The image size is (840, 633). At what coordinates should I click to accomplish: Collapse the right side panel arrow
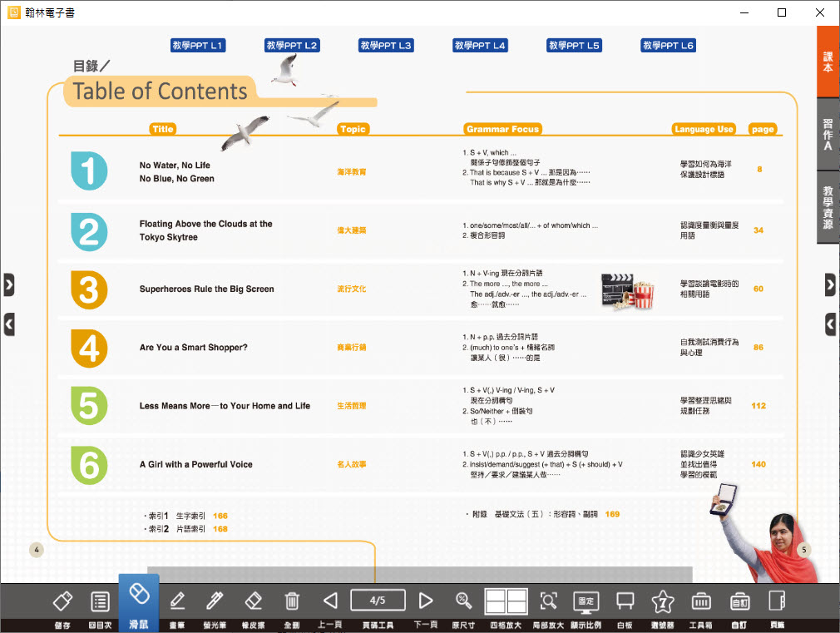click(830, 324)
